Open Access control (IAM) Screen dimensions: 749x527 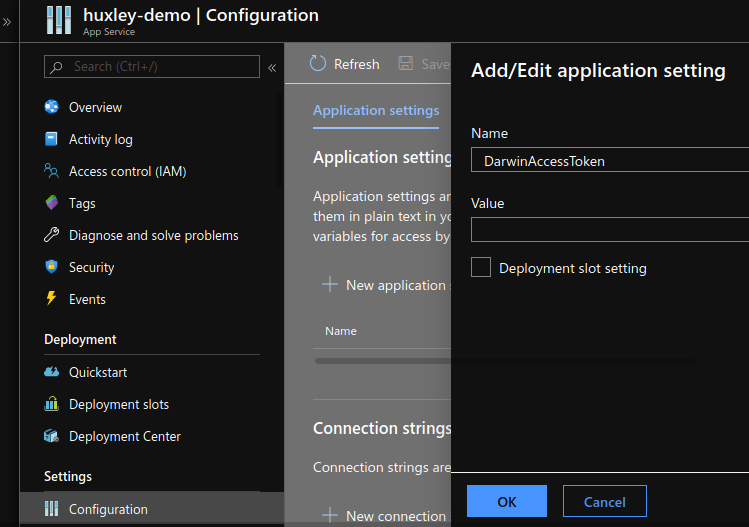click(x=128, y=171)
